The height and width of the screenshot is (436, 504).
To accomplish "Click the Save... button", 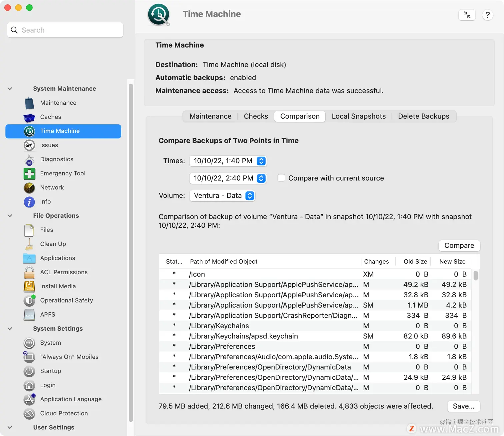I will pyautogui.click(x=463, y=406).
